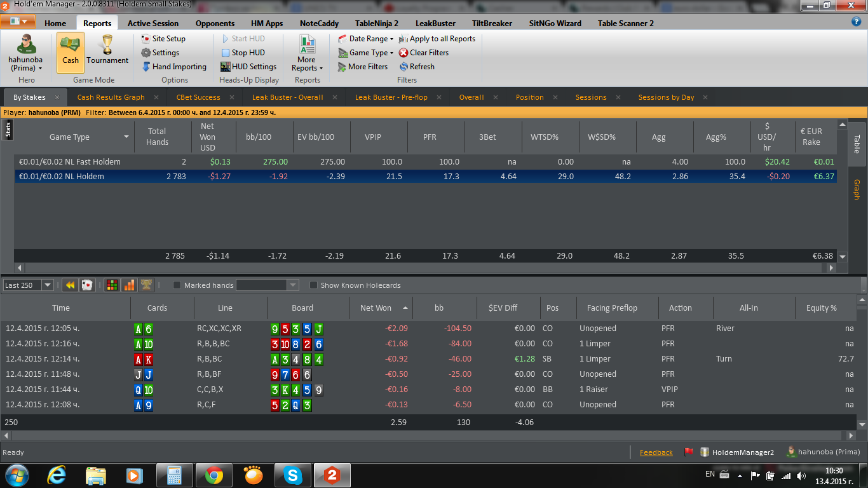868x488 pixels.
Task: Stop the HUD
Action: pyautogui.click(x=243, y=53)
